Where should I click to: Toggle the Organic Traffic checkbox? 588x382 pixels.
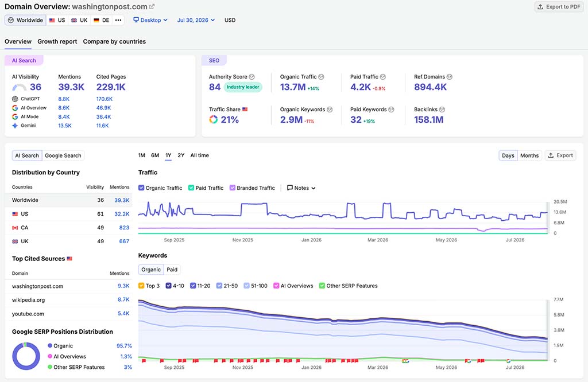(x=141, y=188)
